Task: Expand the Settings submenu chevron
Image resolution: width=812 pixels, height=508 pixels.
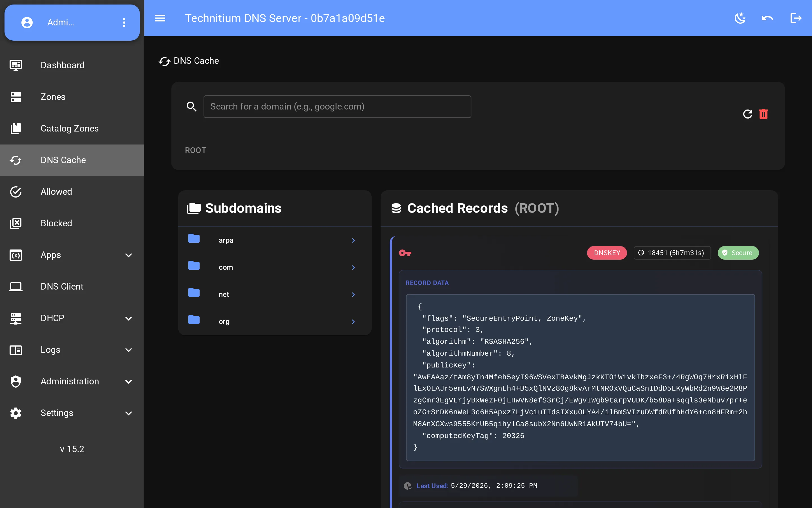Action: [129, 413]
